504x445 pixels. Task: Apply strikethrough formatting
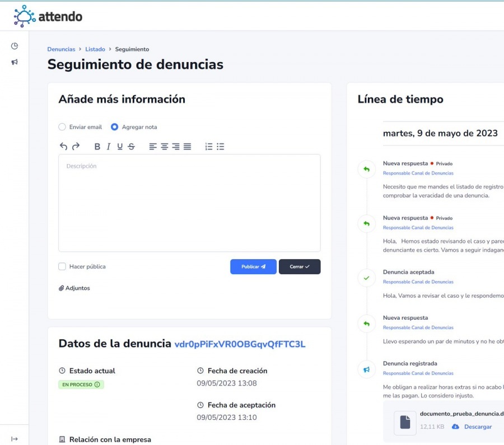point(131,147)
